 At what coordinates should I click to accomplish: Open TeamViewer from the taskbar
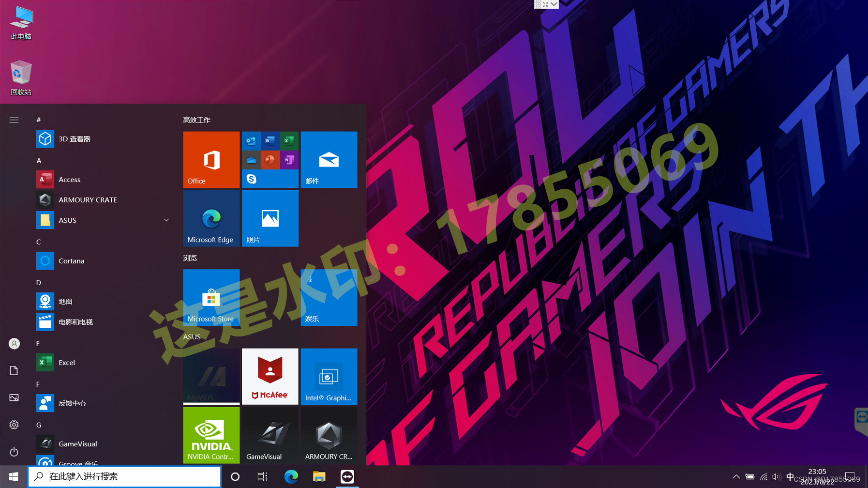347,477
